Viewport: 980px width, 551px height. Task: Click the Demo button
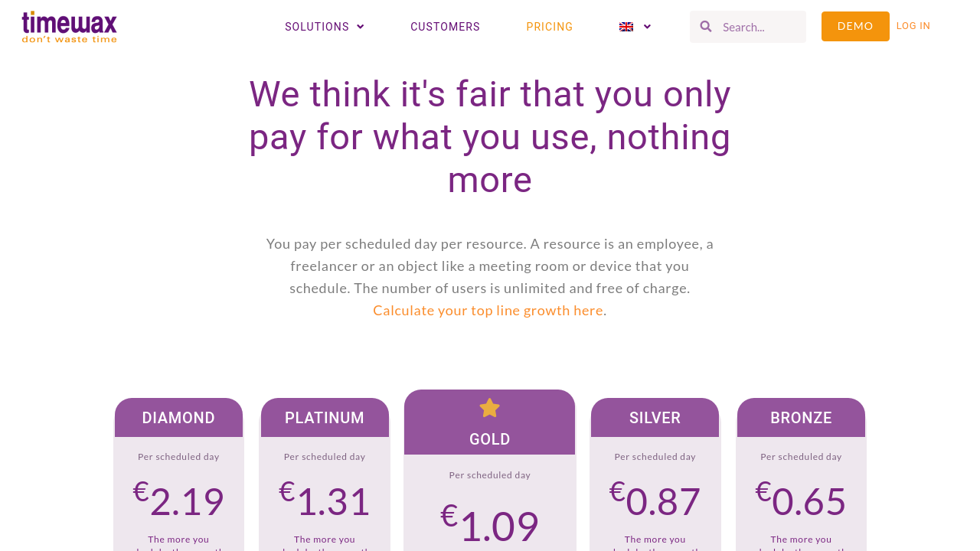pyautogui.click(x=855, y=26)
